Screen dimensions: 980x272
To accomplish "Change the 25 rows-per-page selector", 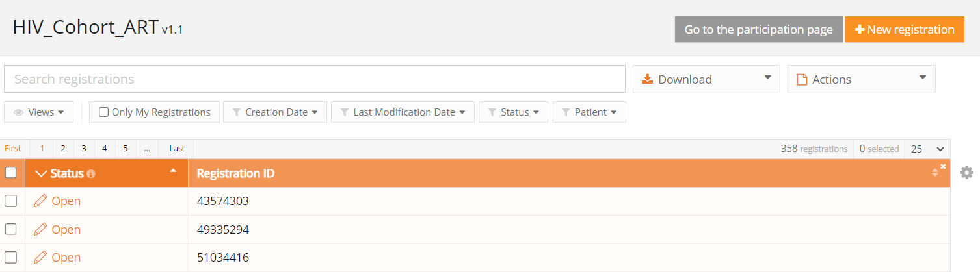I will click(x=927, y=149).
